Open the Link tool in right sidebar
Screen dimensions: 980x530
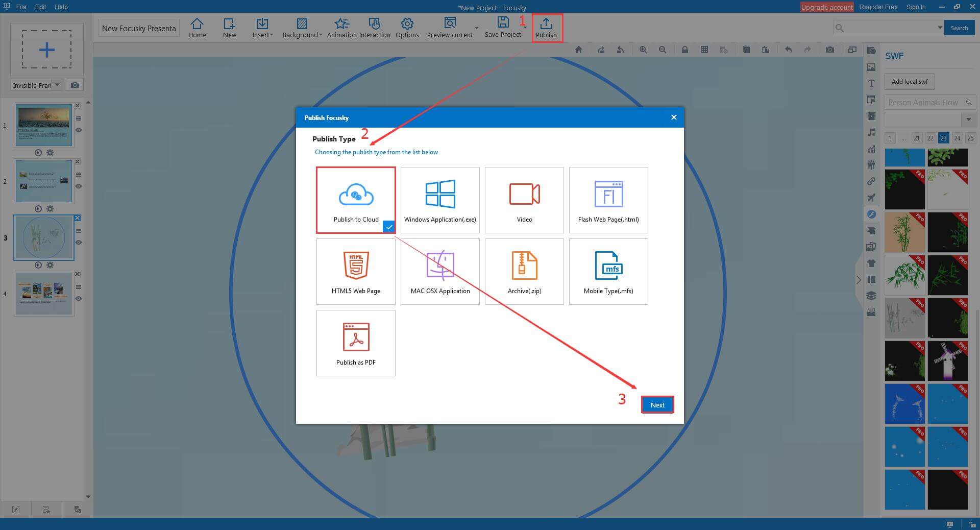click(x=871, y=181)
